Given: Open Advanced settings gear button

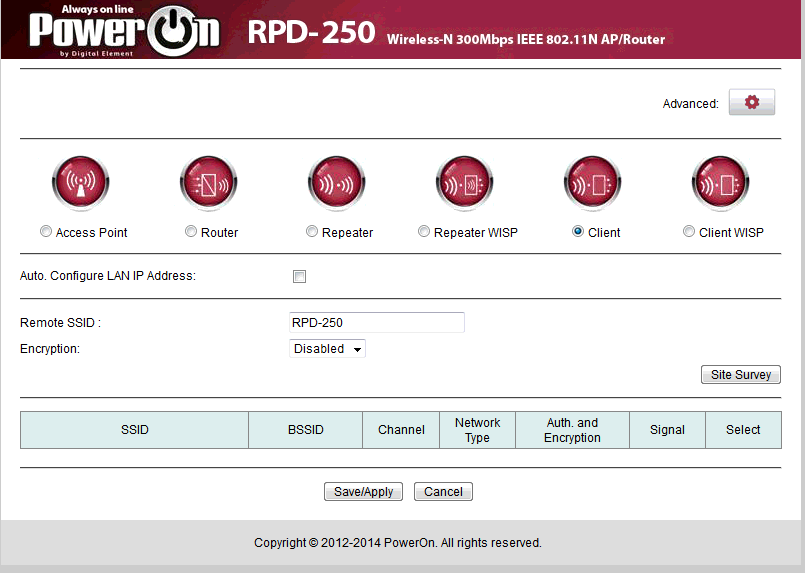Looking at the screenshot, I should tap(752, 102).
